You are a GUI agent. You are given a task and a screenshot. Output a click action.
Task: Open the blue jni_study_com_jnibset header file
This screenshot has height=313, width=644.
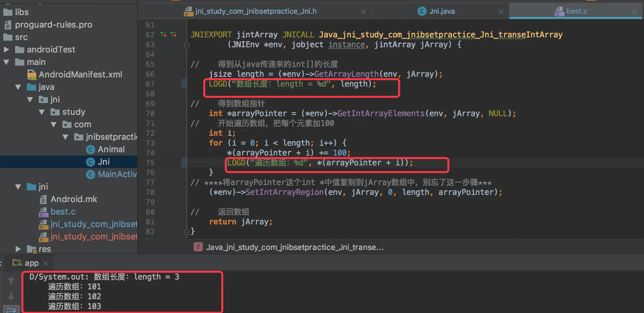point(94,224)
